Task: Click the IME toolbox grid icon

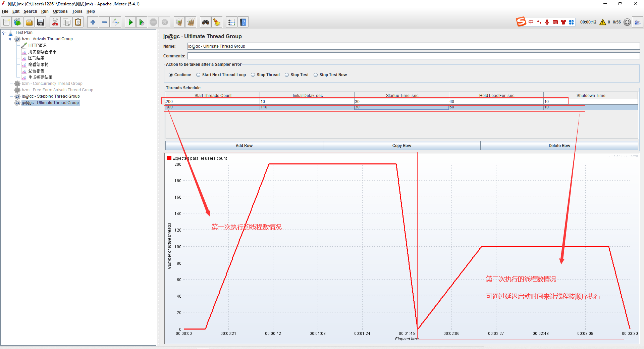Action: pyautogui.click(x=572, y=22)
